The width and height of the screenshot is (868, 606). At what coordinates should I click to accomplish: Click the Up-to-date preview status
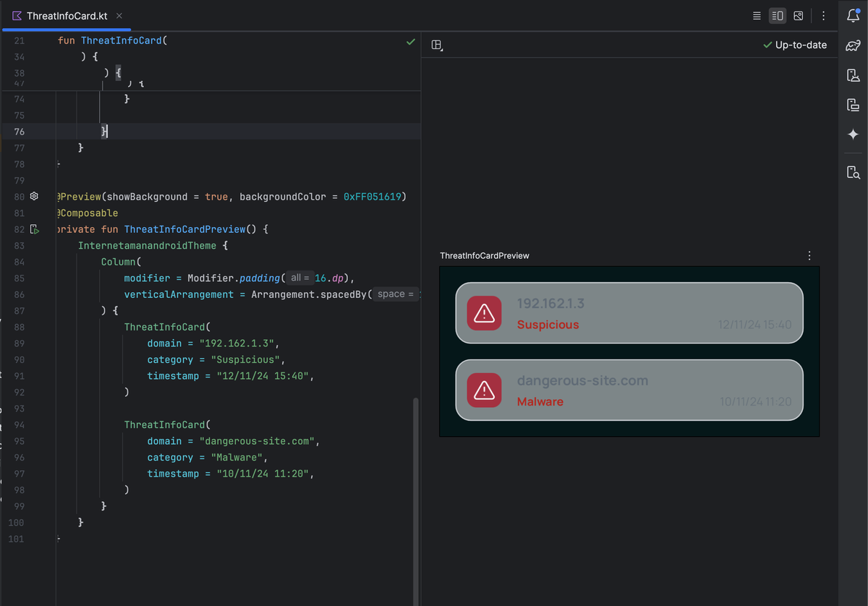pyautogui.click(x=795, y=45)
